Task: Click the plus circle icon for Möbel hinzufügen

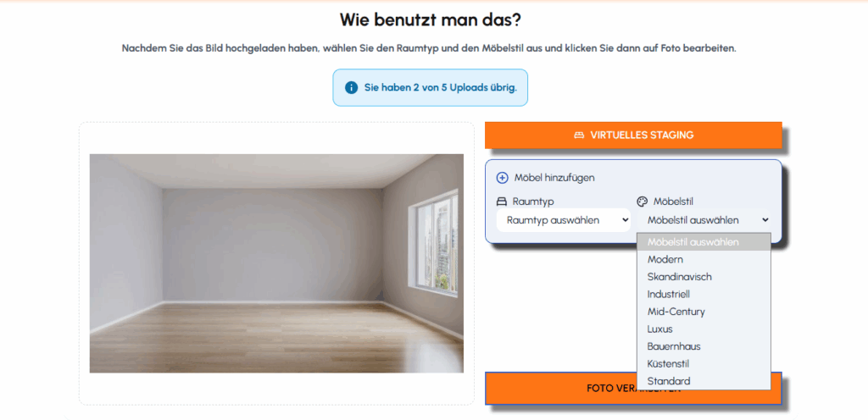Action: (x=502, y=178)
